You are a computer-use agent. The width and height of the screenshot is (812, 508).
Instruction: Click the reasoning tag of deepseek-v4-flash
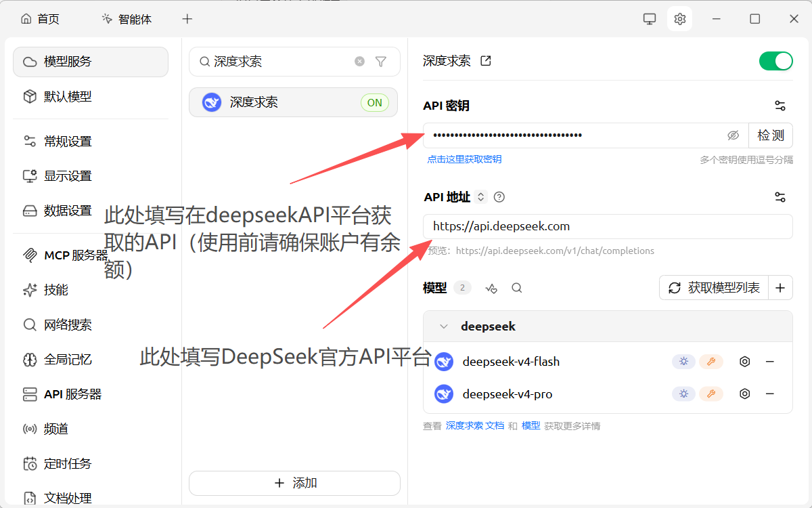tap(683, 362)
